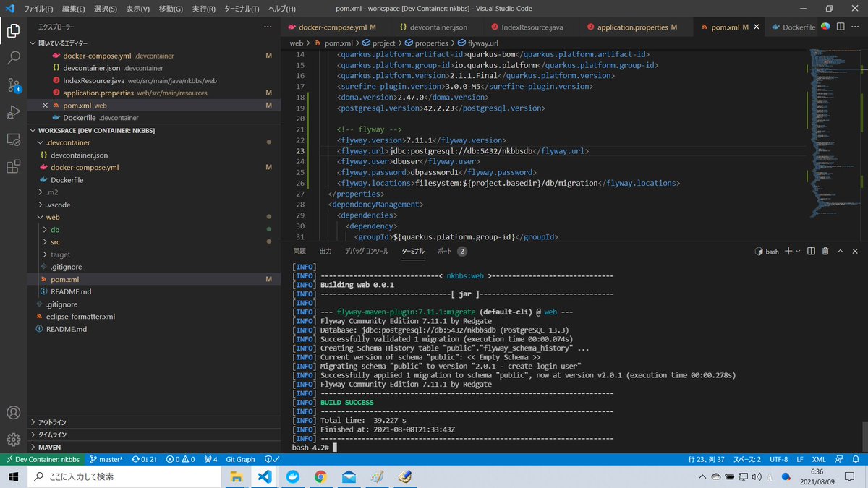
Task: Open the Search view in activity bar
Action: (13, 58)
